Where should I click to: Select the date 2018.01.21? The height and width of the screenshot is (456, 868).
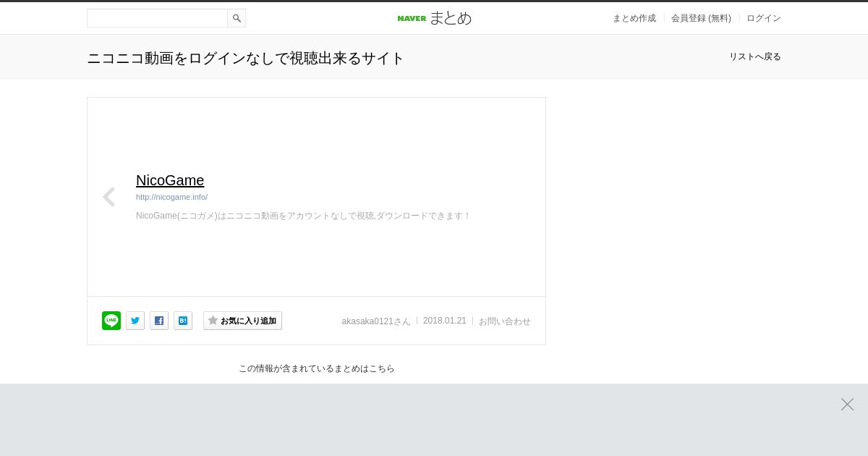click(x=445, y=321)
